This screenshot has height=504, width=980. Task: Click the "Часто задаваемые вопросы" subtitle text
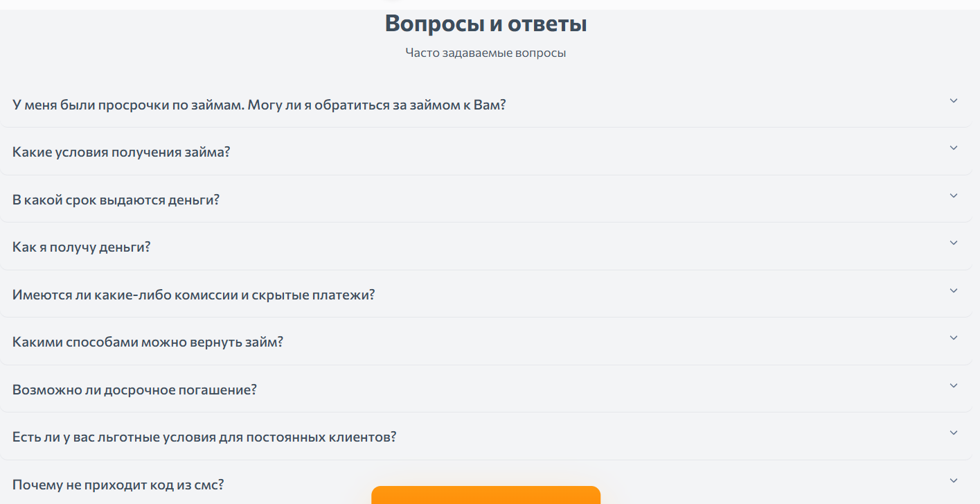point(485,51)
